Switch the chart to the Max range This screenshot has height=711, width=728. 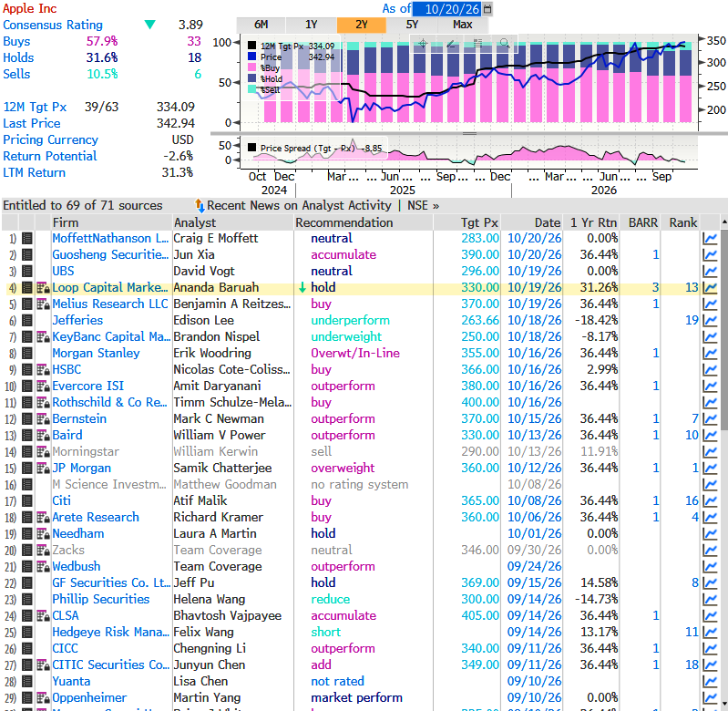coord(463,25)
